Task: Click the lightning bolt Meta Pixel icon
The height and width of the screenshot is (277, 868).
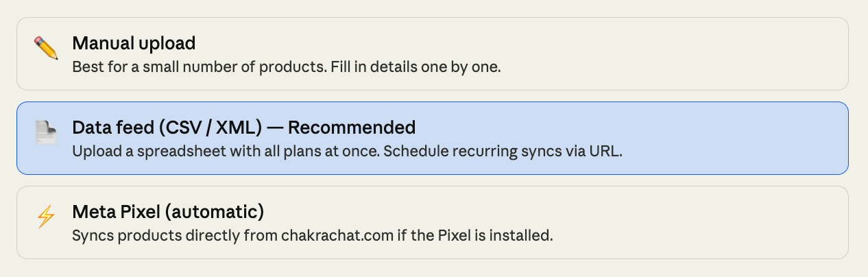Action: click(x=46, y=217)
